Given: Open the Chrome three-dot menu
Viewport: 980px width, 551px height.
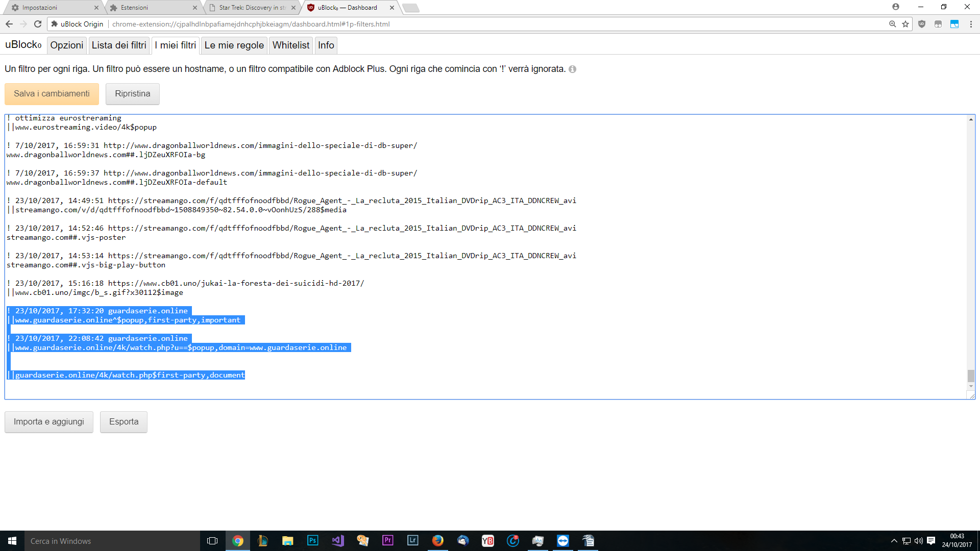Looking at the screenshot, I should (970, 24).
